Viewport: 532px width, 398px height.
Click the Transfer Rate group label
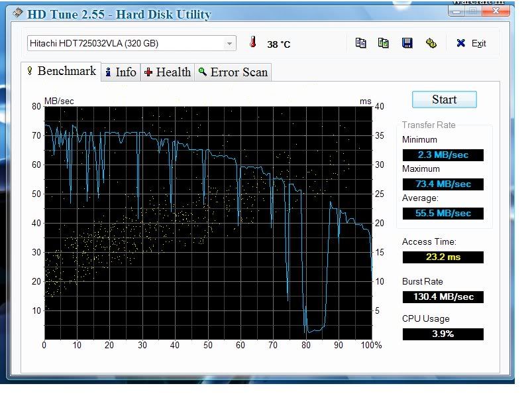coord(429,125)
